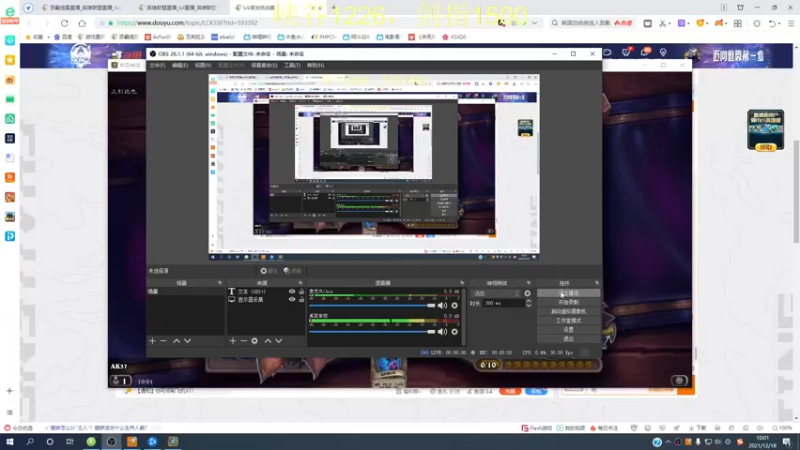Open the browser extensions grid icon
The width and height of the screenshot is (800, 450).
[738, 23]
